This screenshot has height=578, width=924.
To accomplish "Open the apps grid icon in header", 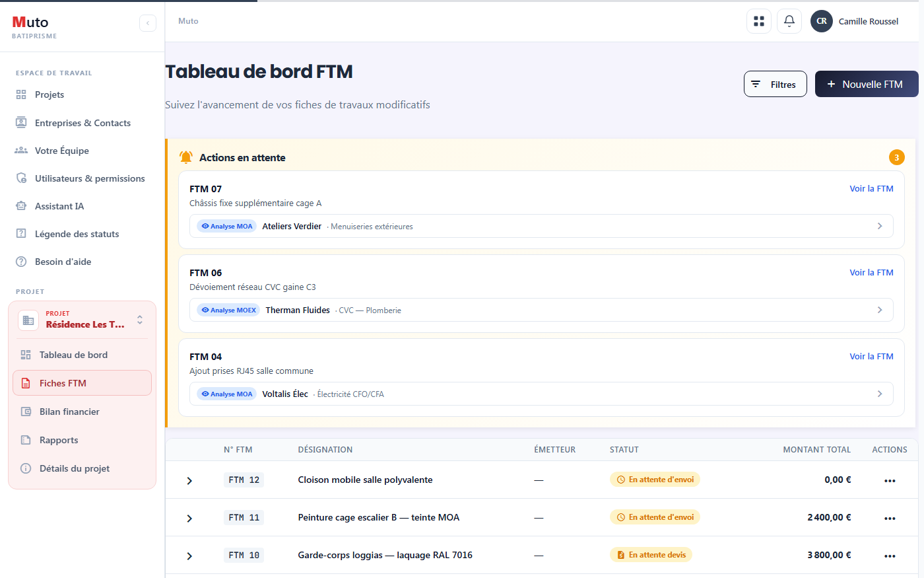I will click(x=759, y=21).
